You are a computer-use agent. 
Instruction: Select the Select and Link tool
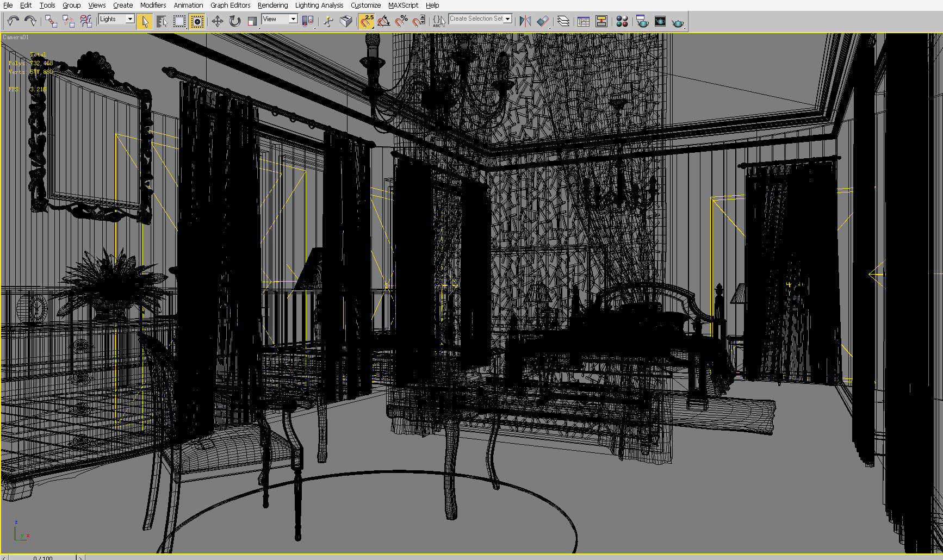[51, 21]
